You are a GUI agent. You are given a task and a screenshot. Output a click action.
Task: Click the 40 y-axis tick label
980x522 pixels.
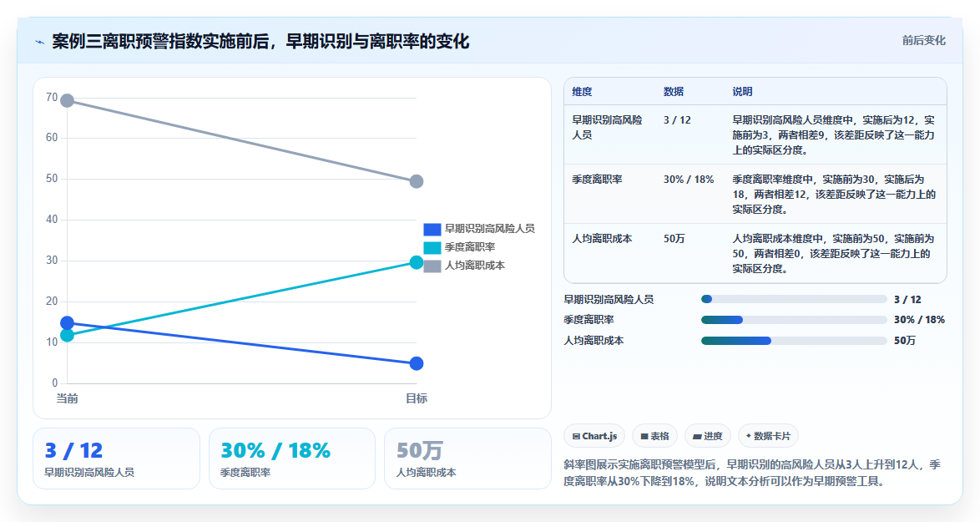tap(52, 220)
